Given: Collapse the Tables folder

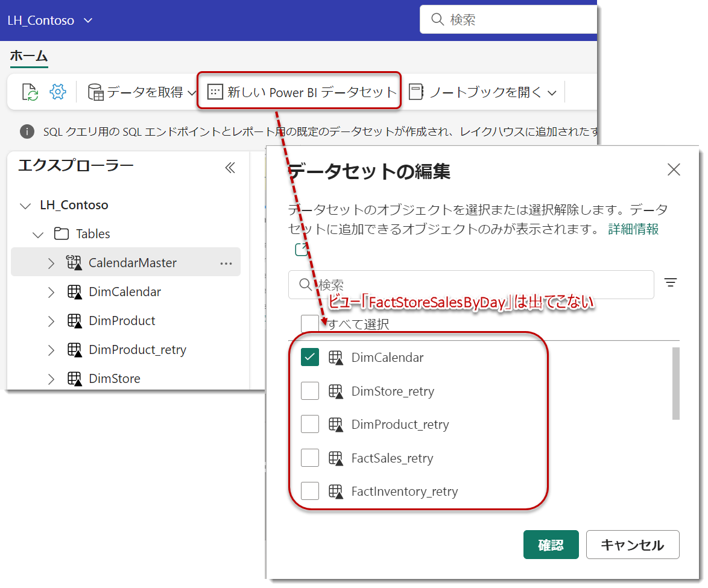Looking at the screenshot, I should (38, 235).
